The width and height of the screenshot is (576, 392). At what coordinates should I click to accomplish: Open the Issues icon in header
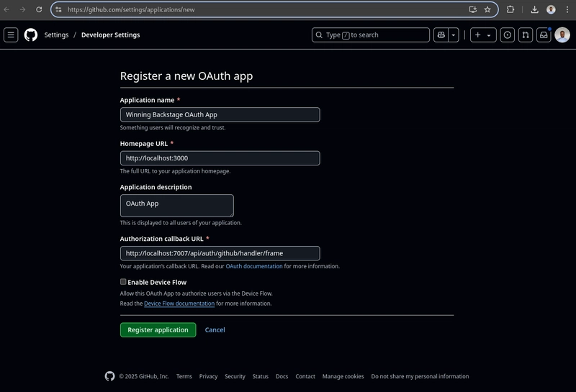(x=508, y=35)
